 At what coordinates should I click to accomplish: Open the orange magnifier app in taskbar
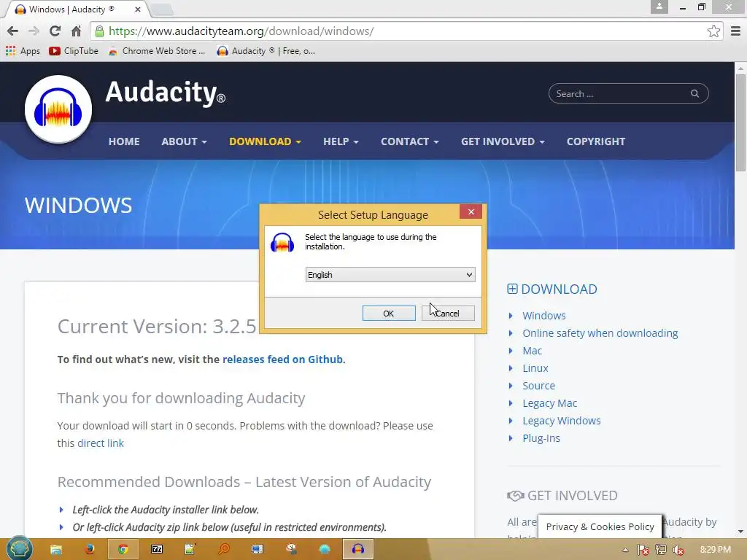click(223, 550)
